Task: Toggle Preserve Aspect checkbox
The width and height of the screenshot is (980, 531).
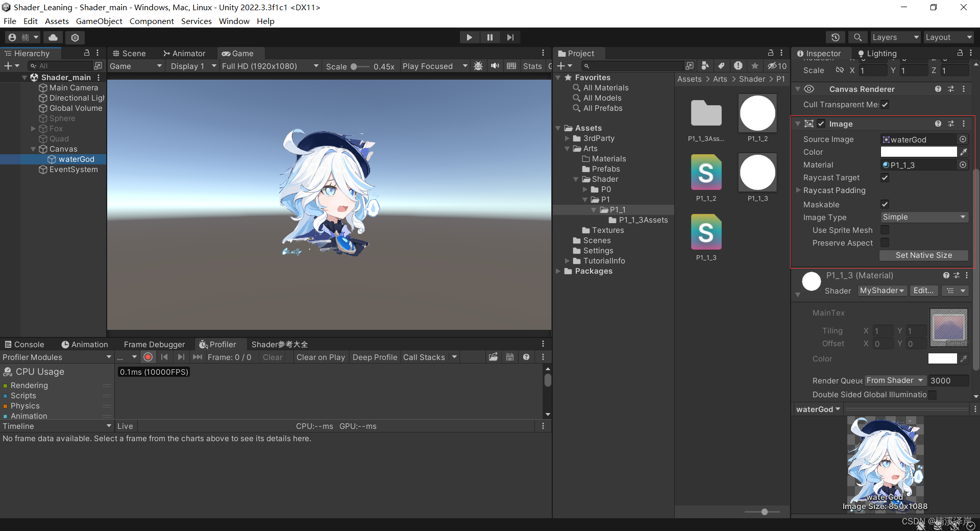Action: [x=885, y=243]
